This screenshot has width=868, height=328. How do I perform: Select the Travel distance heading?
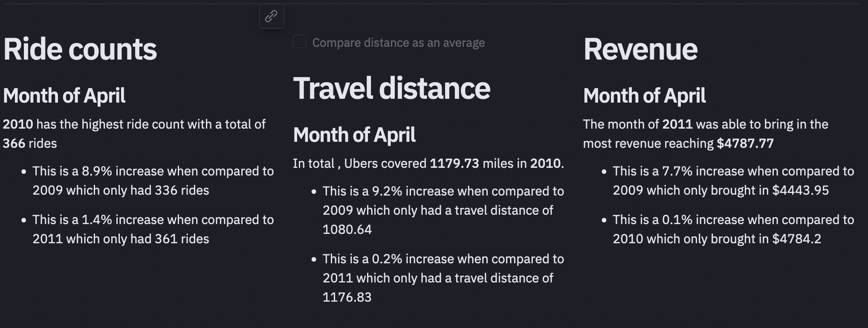pyautogui.click(x=391, y=88)
